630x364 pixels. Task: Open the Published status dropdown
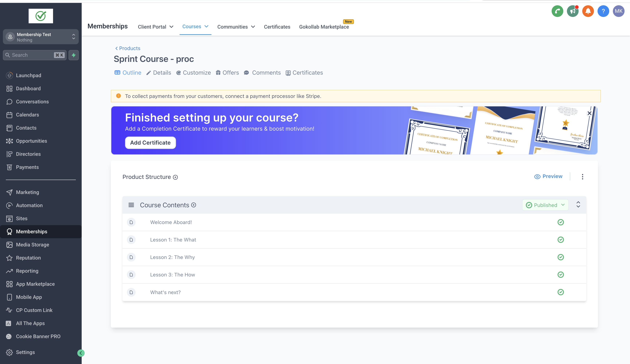coord(545,205)
